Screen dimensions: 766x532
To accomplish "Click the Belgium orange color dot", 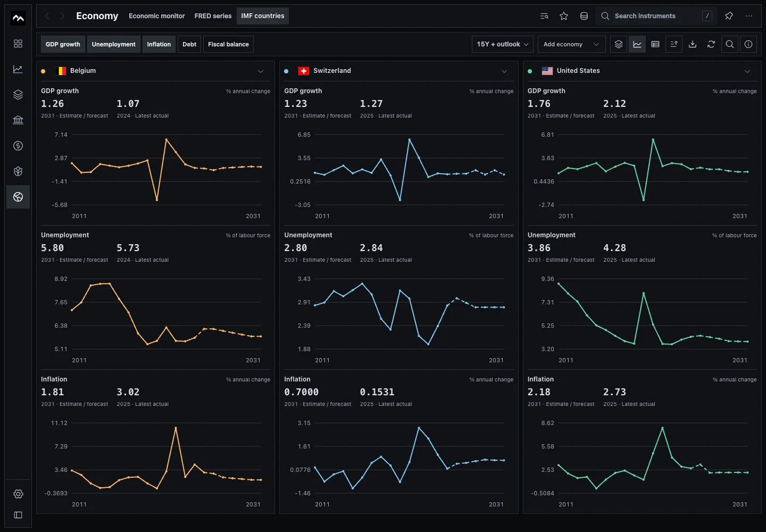I will (x=43, y=71).
